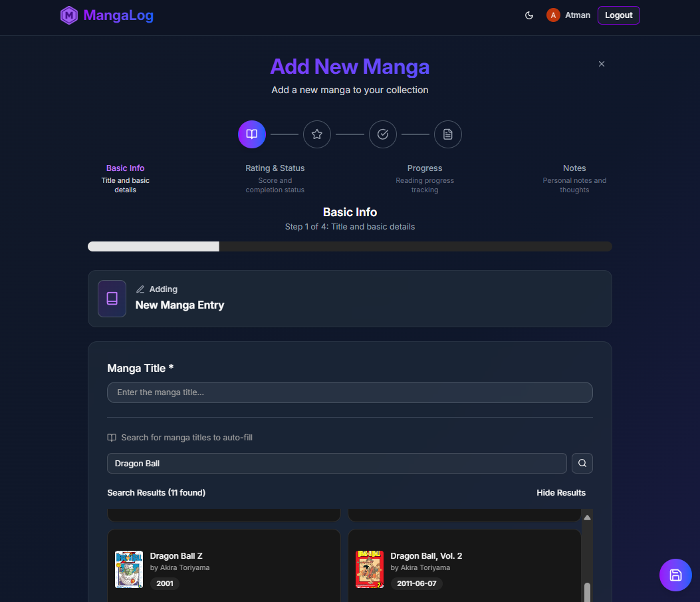Select the Basic Info book step icon
The image size is (700, 602).
(x=252, y=134)
